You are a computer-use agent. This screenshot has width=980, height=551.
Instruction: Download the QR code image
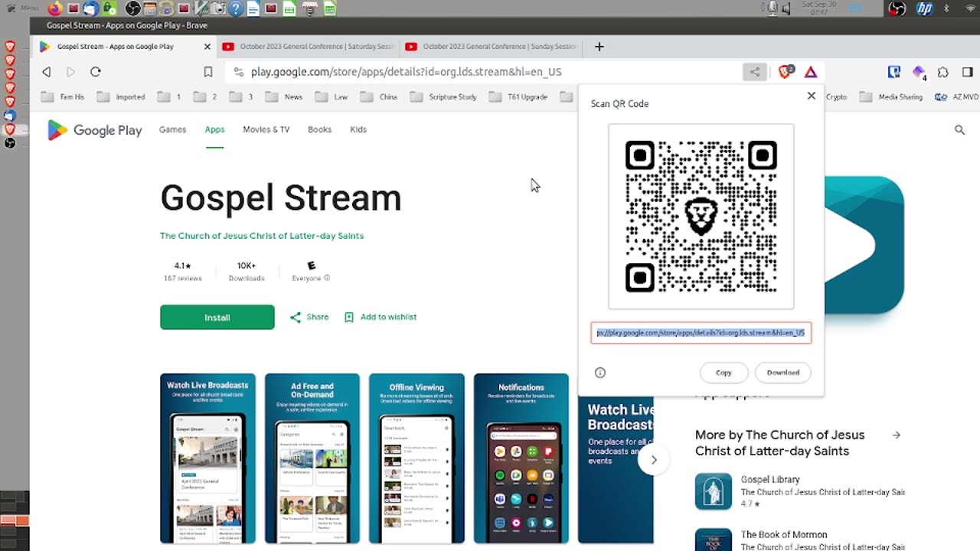(783, 373)
